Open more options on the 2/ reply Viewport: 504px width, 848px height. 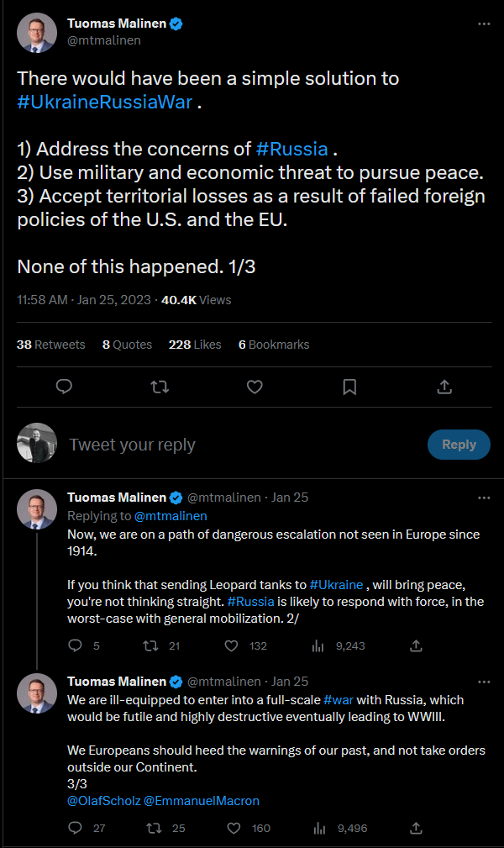(x=484, y=498)
